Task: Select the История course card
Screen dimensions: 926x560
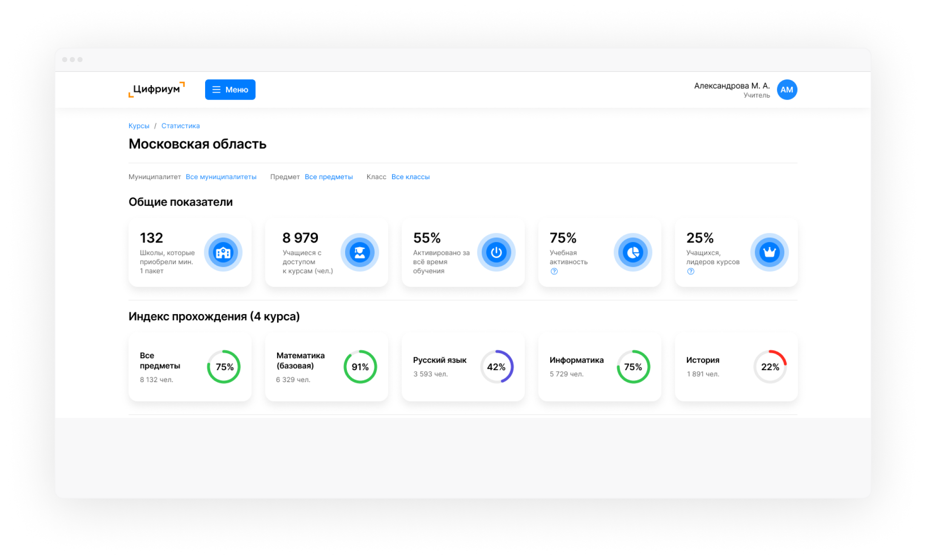Action: 736,367
